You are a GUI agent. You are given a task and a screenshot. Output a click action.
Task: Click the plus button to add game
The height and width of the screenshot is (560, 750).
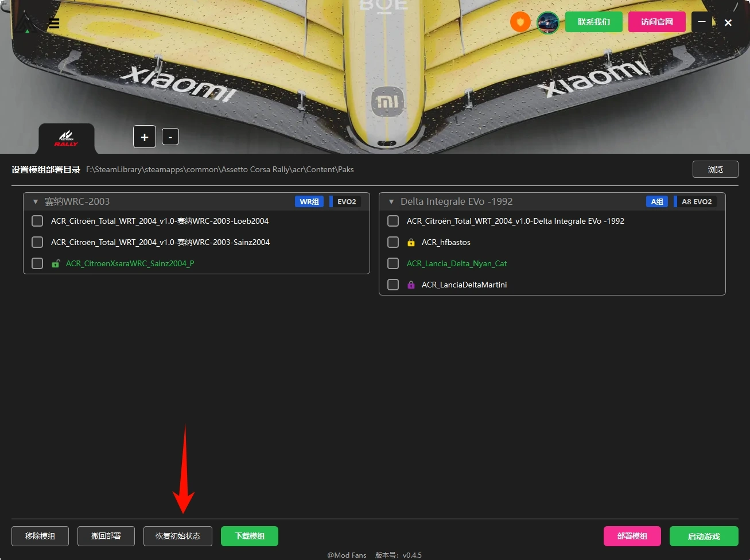point(145,137)
